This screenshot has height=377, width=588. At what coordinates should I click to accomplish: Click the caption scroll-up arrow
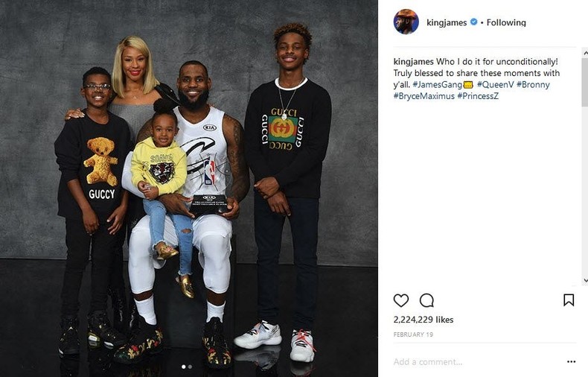pyautogui.click(x=585, y=54)
